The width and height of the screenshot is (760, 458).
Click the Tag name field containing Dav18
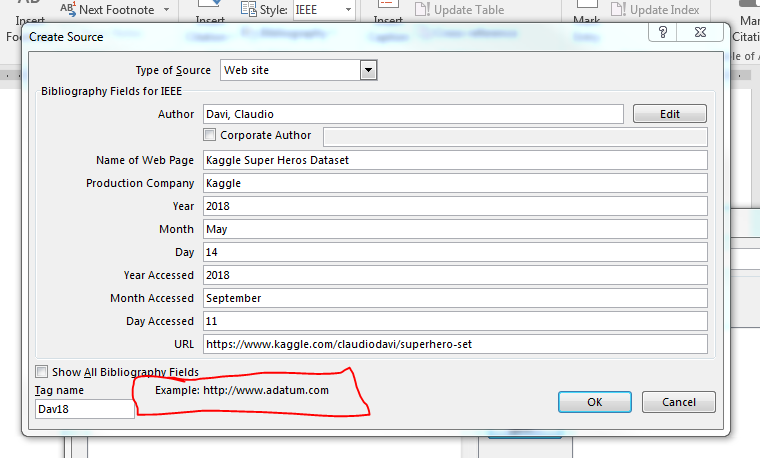(84, 409)
